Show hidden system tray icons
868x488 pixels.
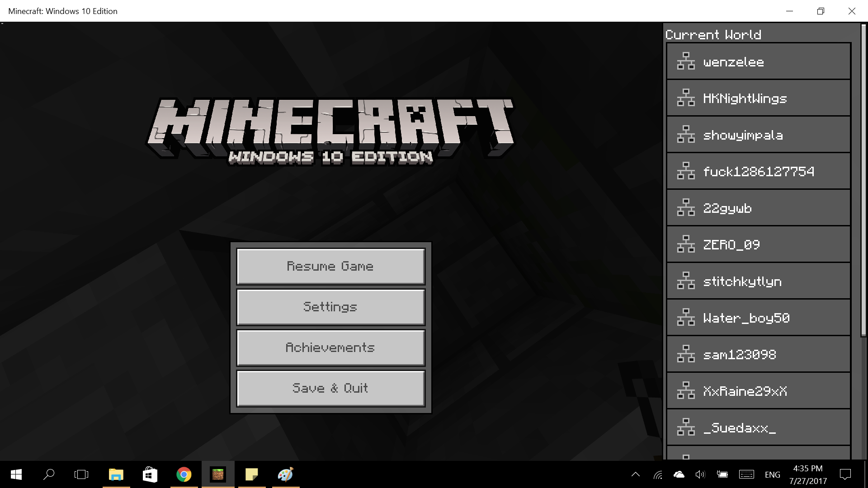[x=635, y=474]
